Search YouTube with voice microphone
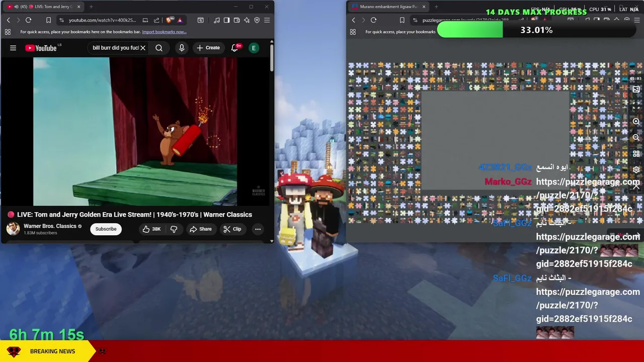The width and height of the screenshot is (644, 362). pyautogui.click(x=182, y=48)
